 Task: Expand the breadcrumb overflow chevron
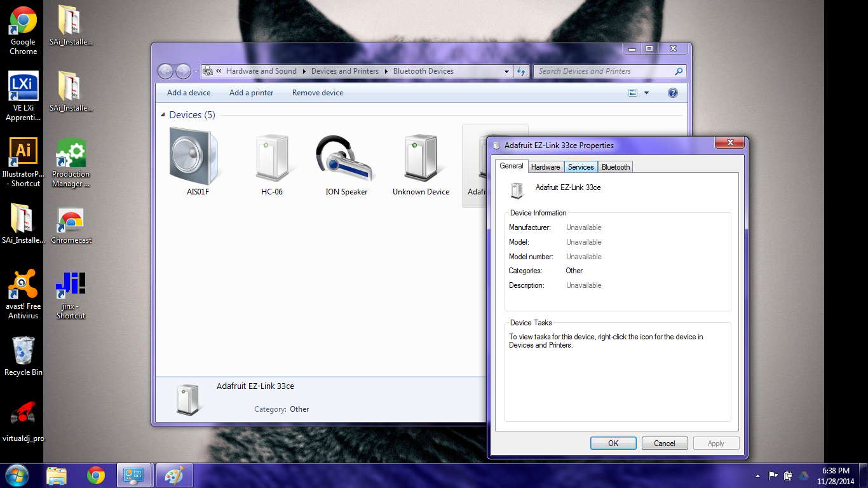[219, 71]
